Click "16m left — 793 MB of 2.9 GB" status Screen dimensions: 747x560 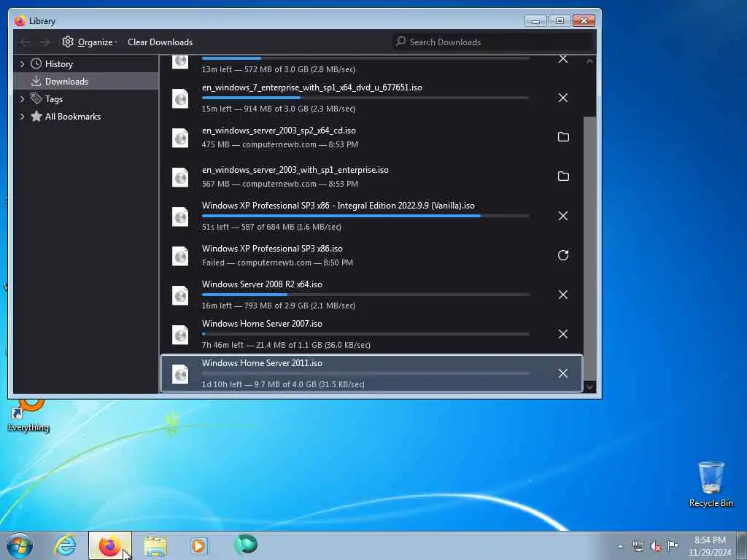[278, 306]
